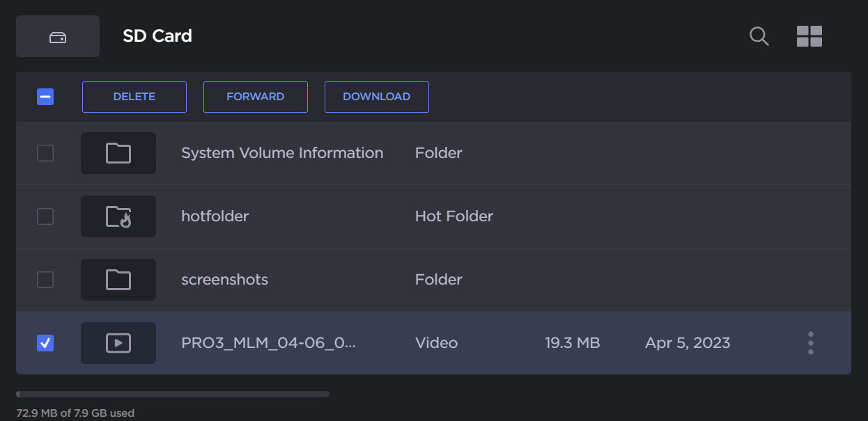Forward the selected video
The height and width of the screenshot is (421, 868).
(x=255, y=97)
